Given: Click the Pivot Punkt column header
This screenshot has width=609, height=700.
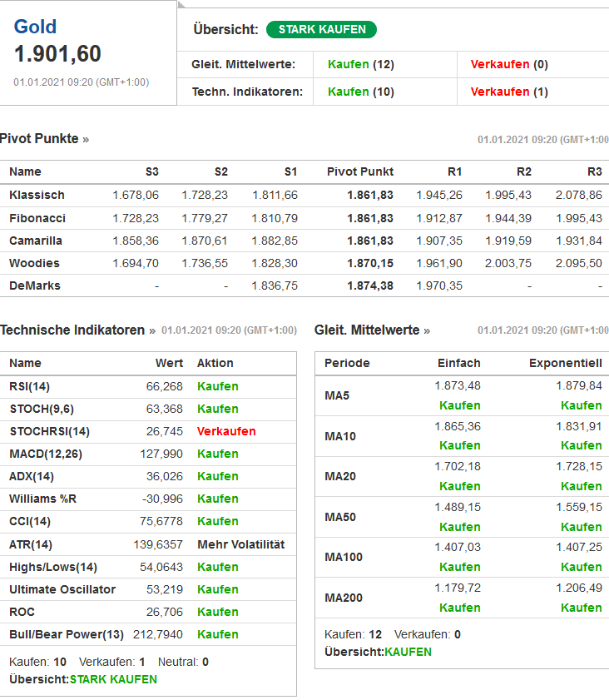Looking at the screenshot, I should click(x=360, y=172).
